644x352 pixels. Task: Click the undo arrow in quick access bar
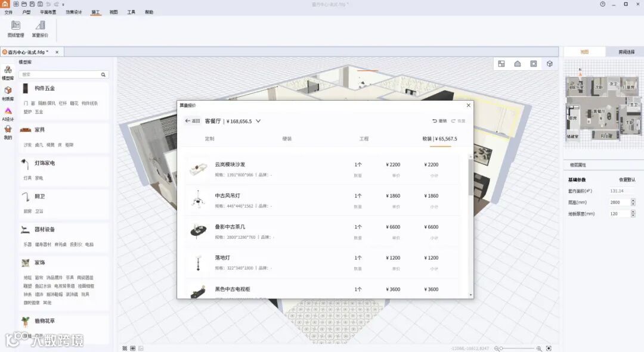48,4
